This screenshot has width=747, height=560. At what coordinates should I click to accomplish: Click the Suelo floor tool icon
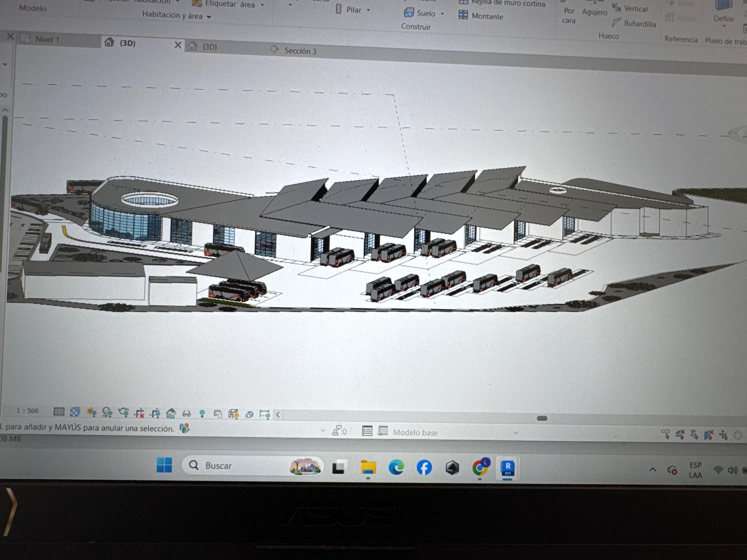pyautogui.click(x=409, y=13)
